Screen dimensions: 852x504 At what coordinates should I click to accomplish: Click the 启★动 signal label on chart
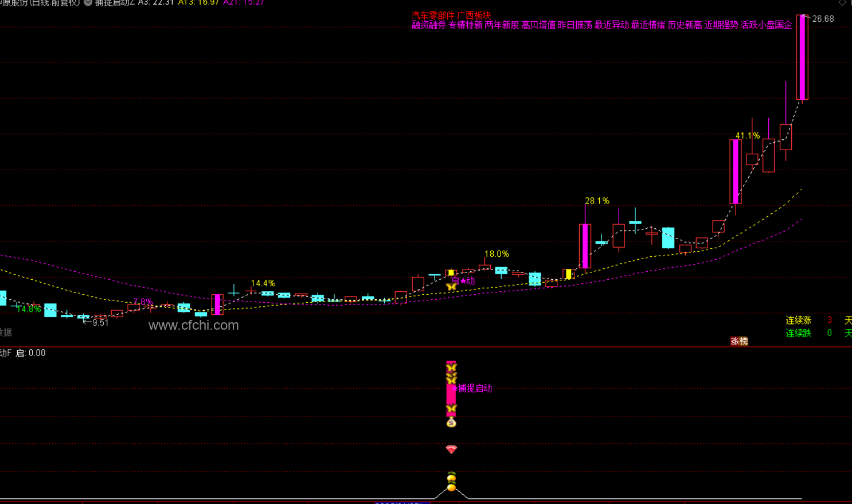pos(463,280)
